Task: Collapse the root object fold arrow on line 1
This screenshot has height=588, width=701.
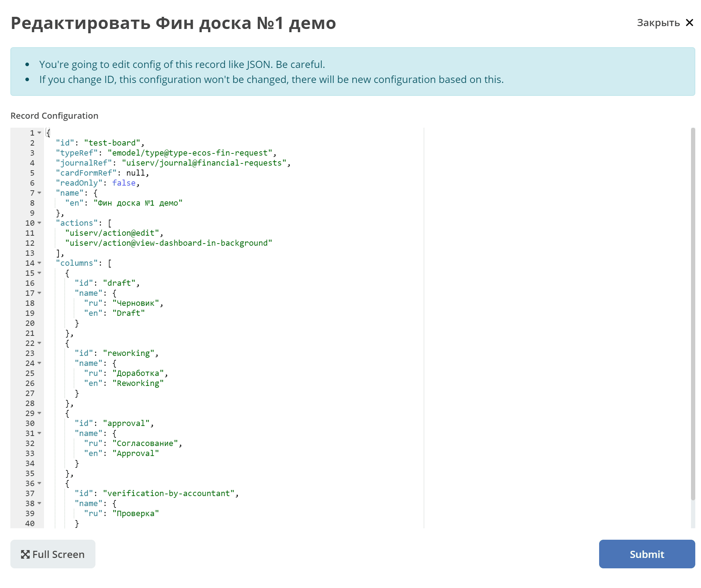Action: (39, 133)
